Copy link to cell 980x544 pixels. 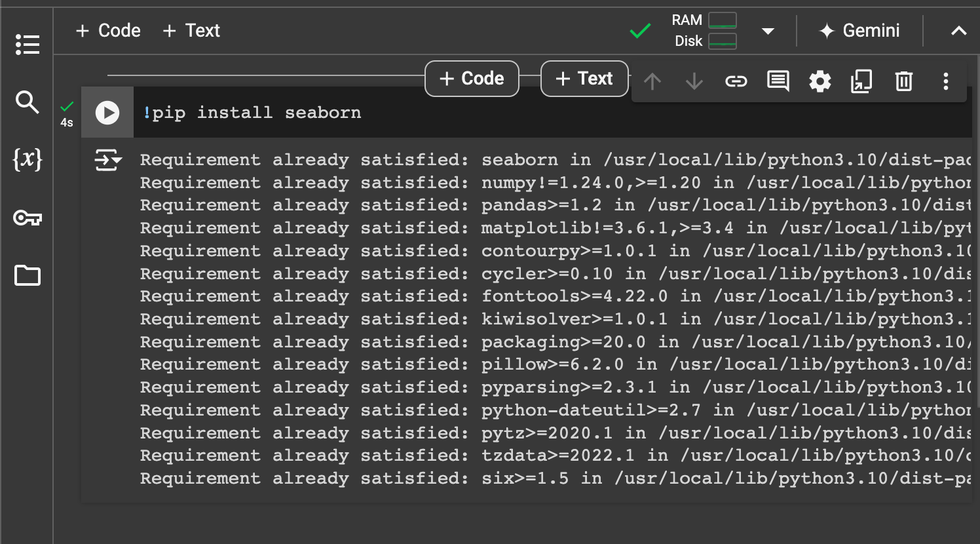tap(736, 81)
